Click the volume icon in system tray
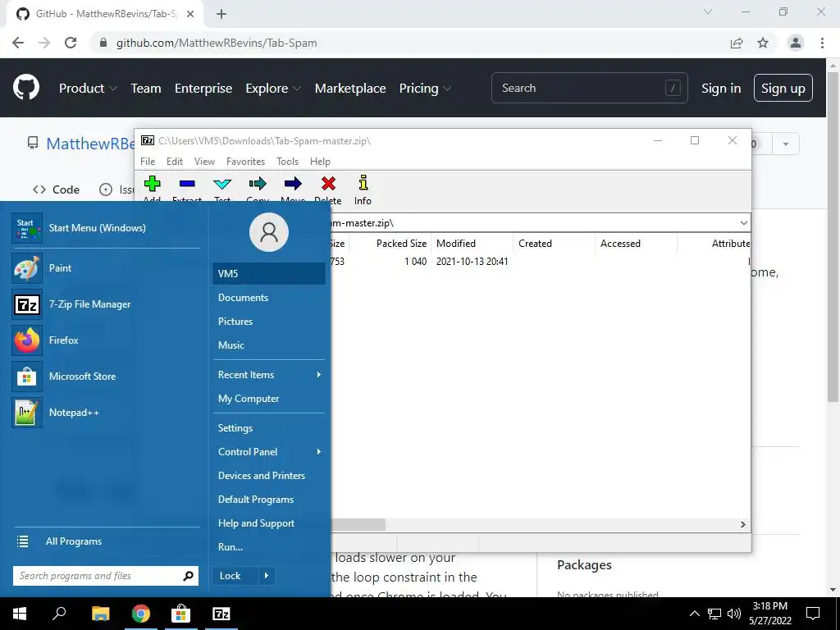Viewport: 840px width, 630px height. [x=734, y=614]
